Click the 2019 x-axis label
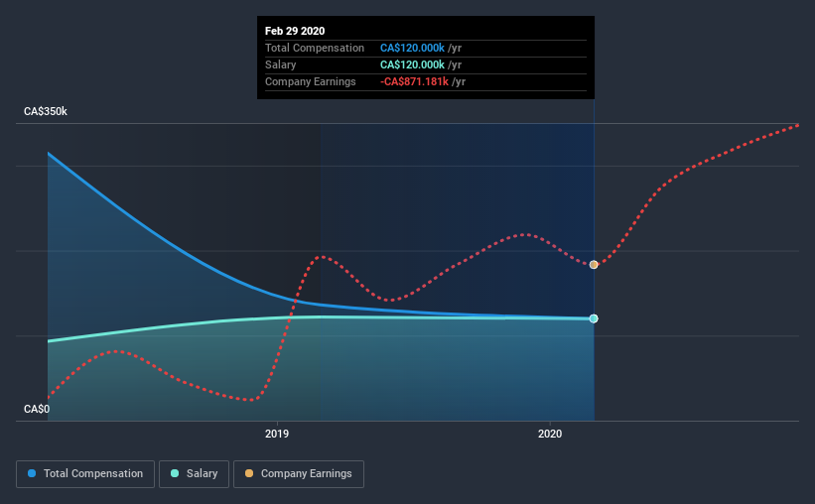The height and width of the screenshot is (504, 815). click(277, 434)
